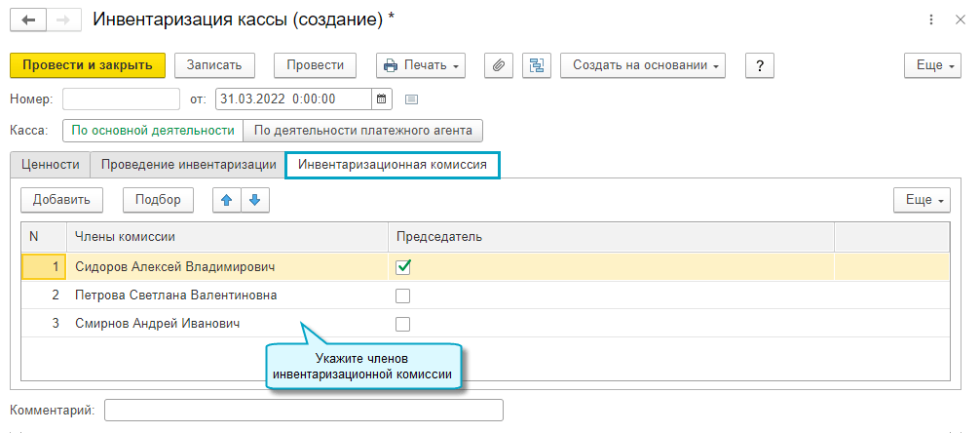Screen dimensions: 980x433
Task: Expand the Печать dropdown
Action: pyautogui.click(x=421, y=65)
